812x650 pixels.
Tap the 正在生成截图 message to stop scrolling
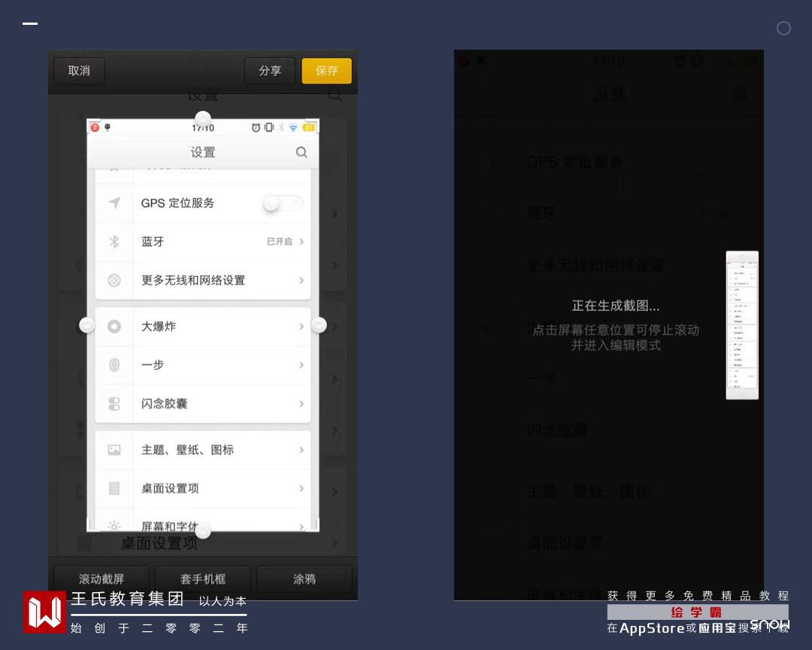coord(616,306)
